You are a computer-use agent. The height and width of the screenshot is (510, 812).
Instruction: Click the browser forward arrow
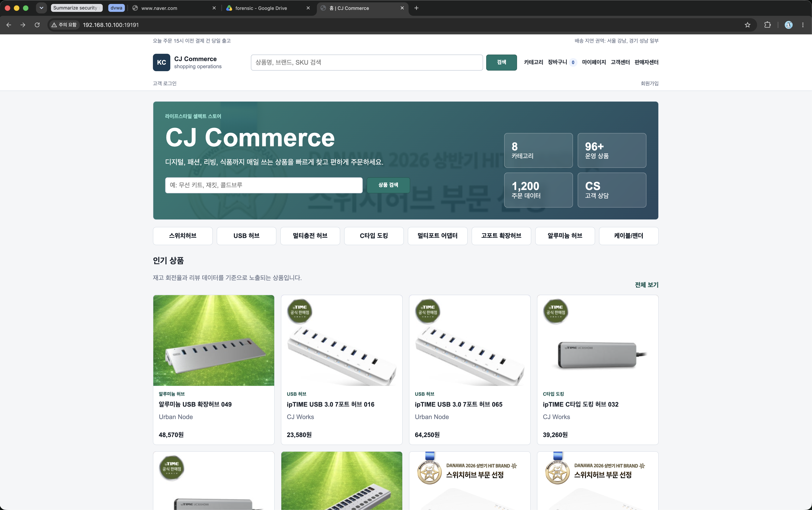point(23,25)
